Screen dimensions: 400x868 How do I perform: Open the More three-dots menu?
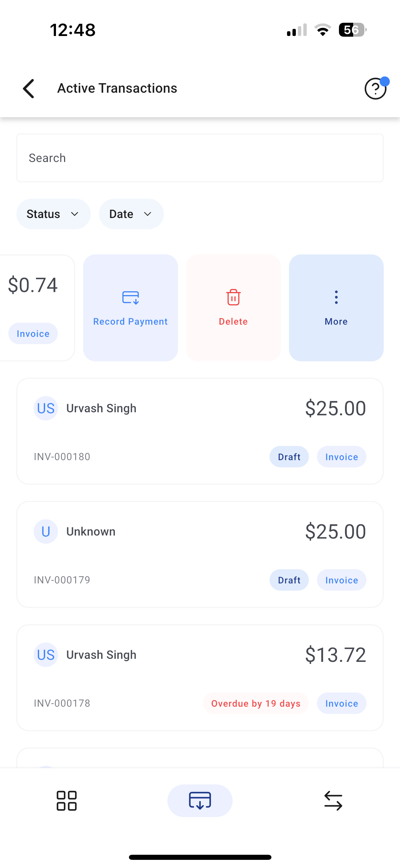pos(336,298)
